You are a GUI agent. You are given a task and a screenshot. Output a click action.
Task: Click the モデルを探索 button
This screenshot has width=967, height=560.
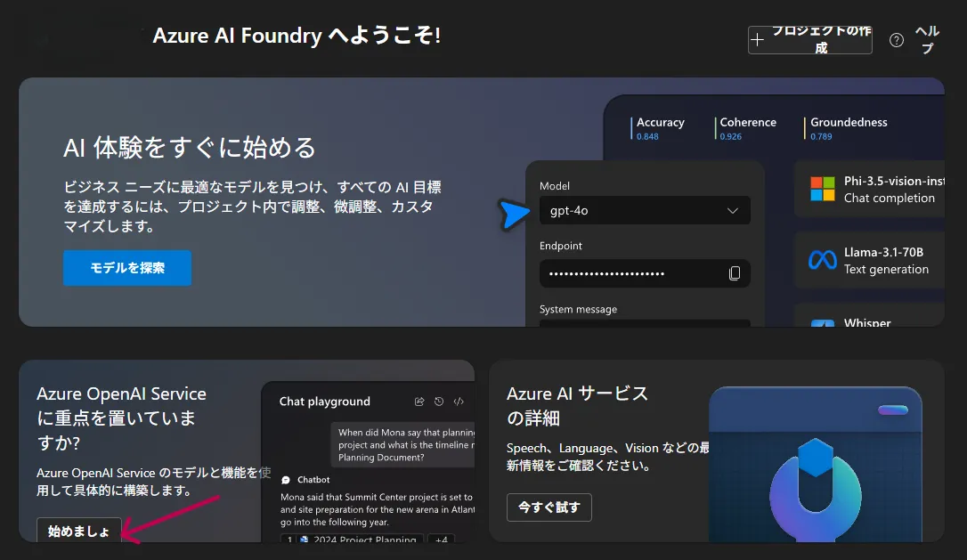[127, 268]
